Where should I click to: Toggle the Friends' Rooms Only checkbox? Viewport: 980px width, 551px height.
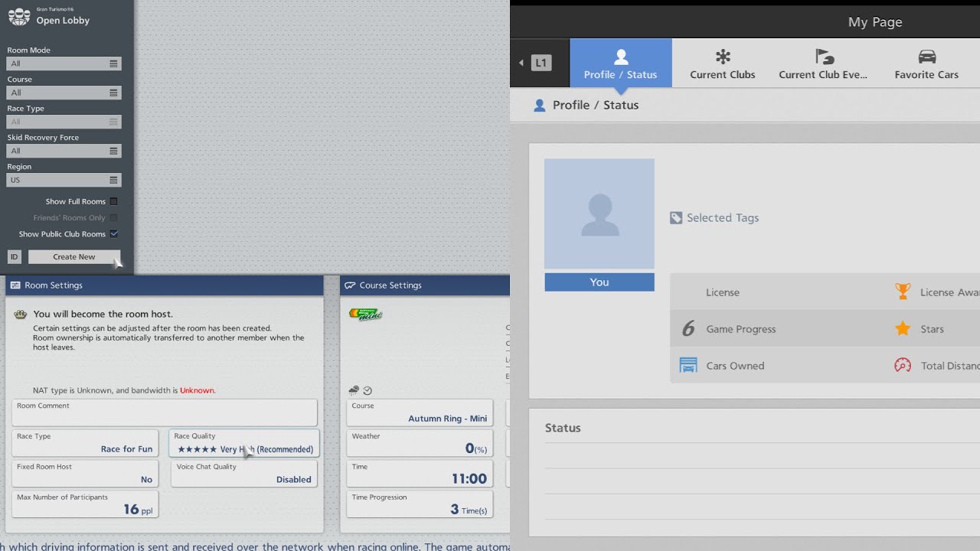[x=114, y=218]
